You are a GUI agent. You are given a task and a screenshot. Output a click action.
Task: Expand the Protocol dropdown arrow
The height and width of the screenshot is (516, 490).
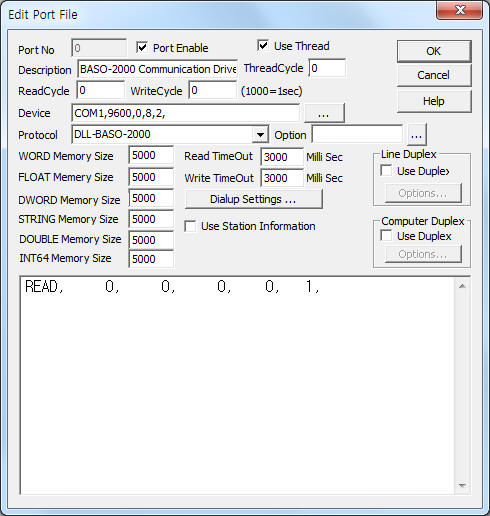(x=260, y=135)
